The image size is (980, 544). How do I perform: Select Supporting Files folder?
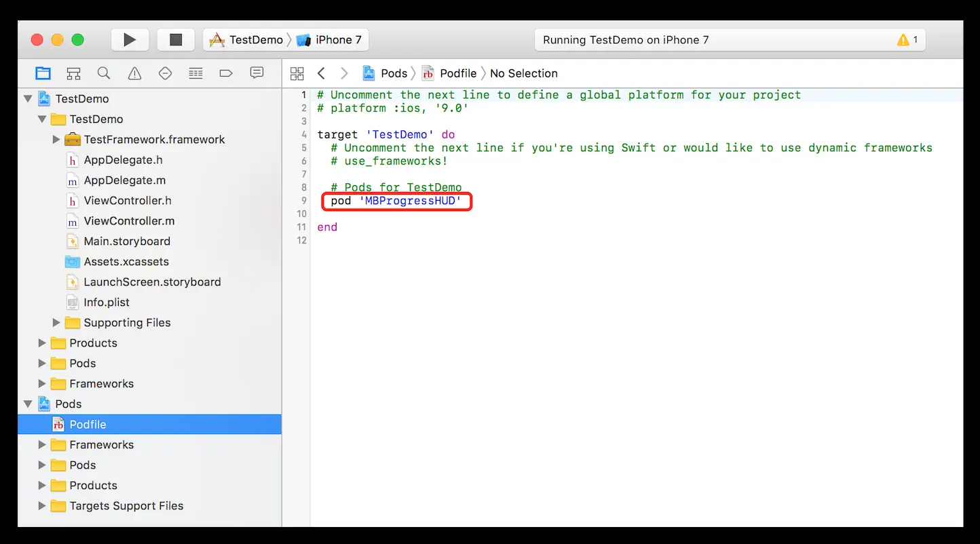(127, 323)
